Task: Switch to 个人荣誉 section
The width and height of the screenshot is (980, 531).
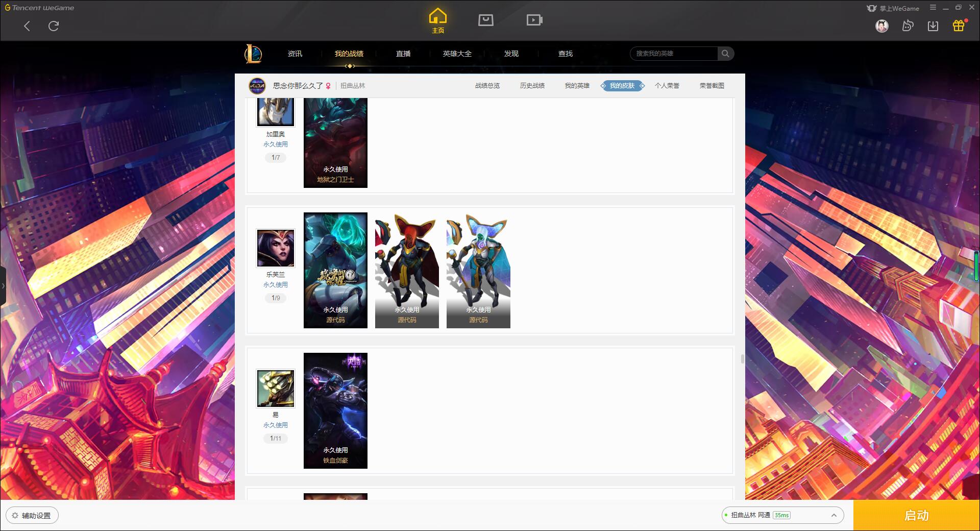Action: [667, 86]
